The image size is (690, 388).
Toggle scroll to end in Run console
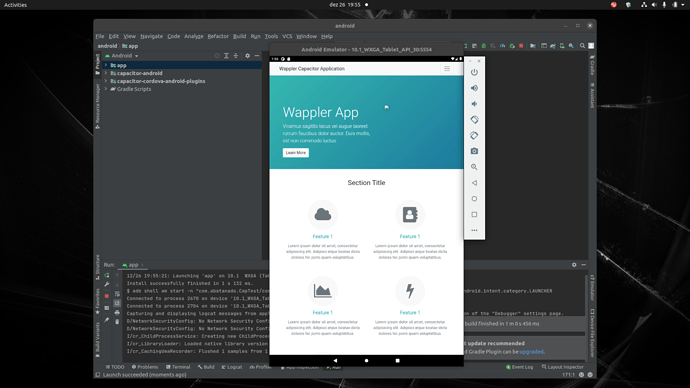click(117, 303)
